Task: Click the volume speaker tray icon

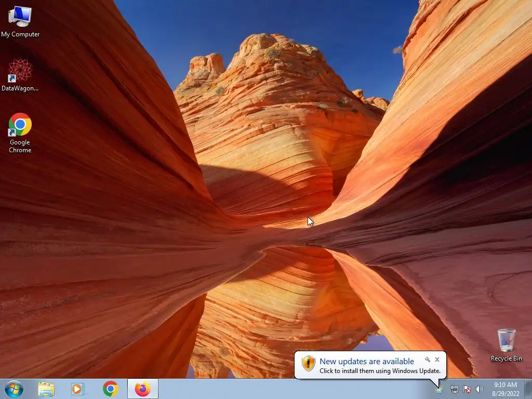Action: (x=480, y=389)
